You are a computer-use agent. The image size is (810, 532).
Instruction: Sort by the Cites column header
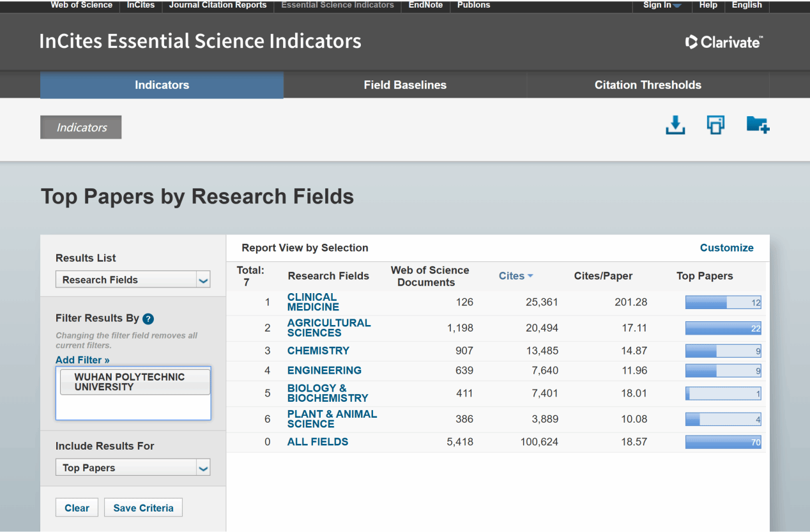516,276
